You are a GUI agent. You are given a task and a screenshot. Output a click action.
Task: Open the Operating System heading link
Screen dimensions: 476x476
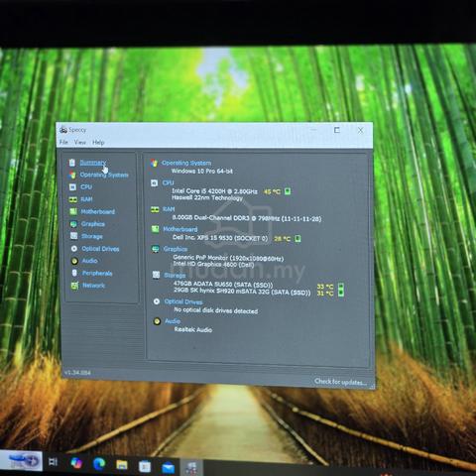click(186, 163)
